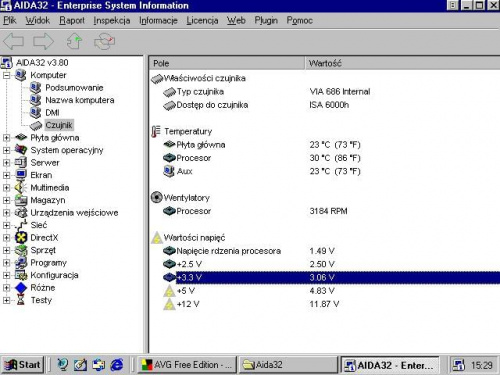The height and width of the screenshot is (375, 500).
Task: Click the Pole column header
Action: coord(227,63)
